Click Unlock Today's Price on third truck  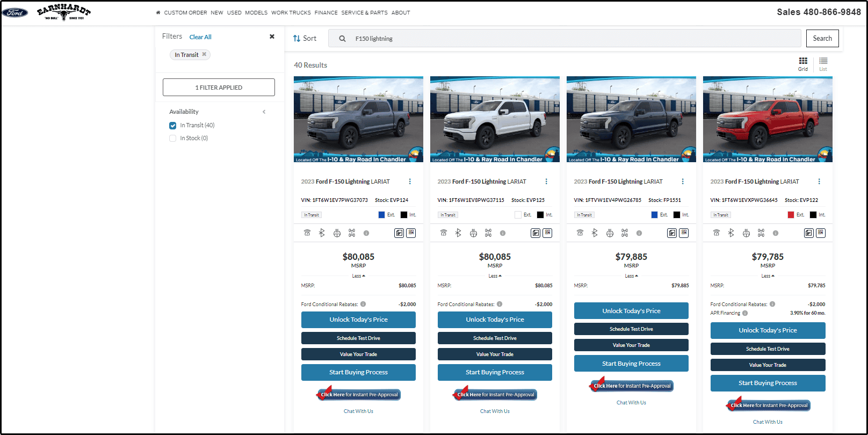(631, 311)
